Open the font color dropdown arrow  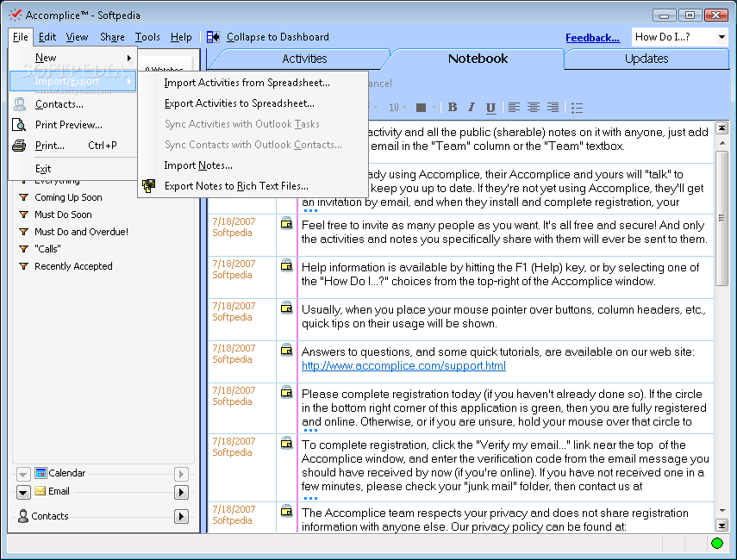point(434,108)
